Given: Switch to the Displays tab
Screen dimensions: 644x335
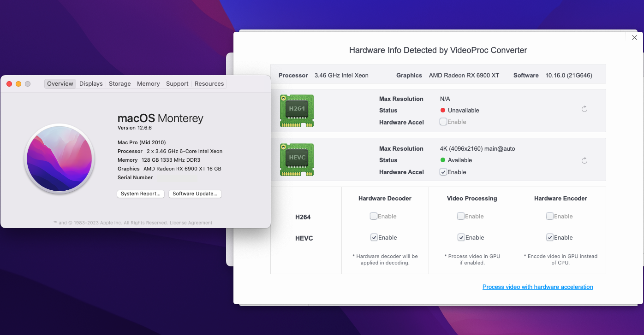Looking at the screenshot, I should click(x=91, y=84).
